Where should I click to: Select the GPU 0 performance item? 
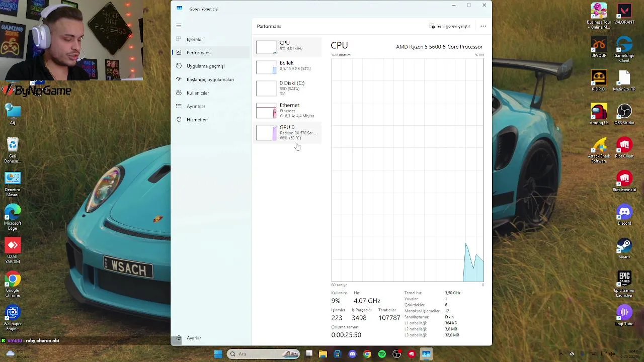287,133
